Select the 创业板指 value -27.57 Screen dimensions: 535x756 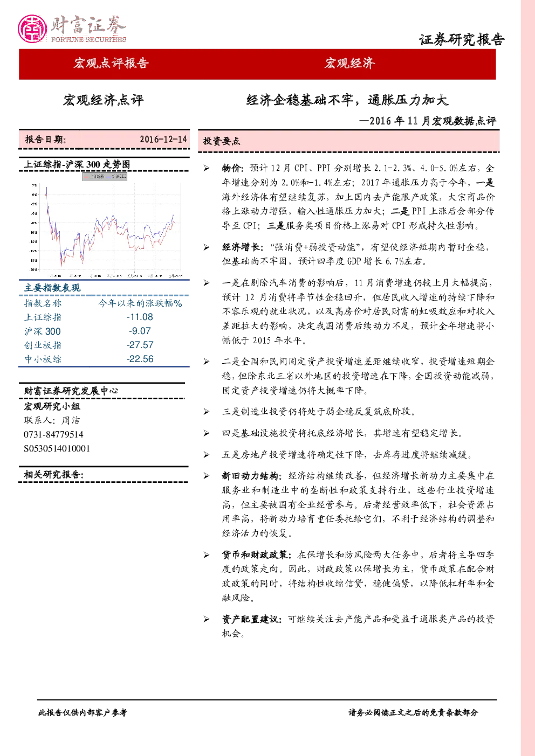140,345
